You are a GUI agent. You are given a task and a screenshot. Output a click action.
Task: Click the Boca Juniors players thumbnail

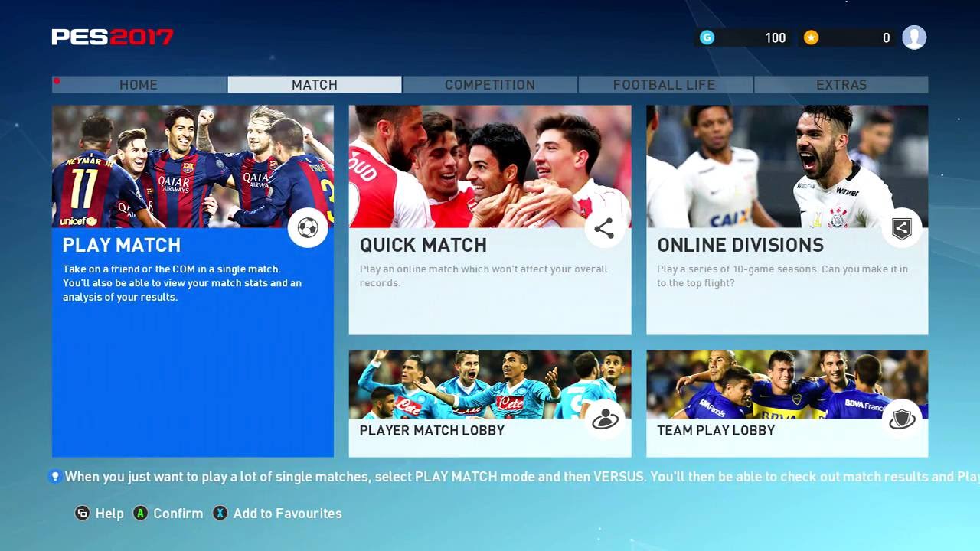787,384
